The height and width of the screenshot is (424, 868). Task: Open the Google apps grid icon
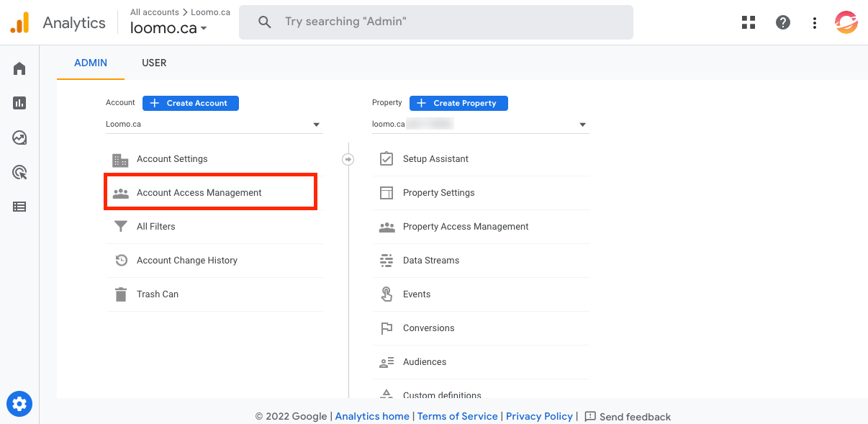[749, 22]
